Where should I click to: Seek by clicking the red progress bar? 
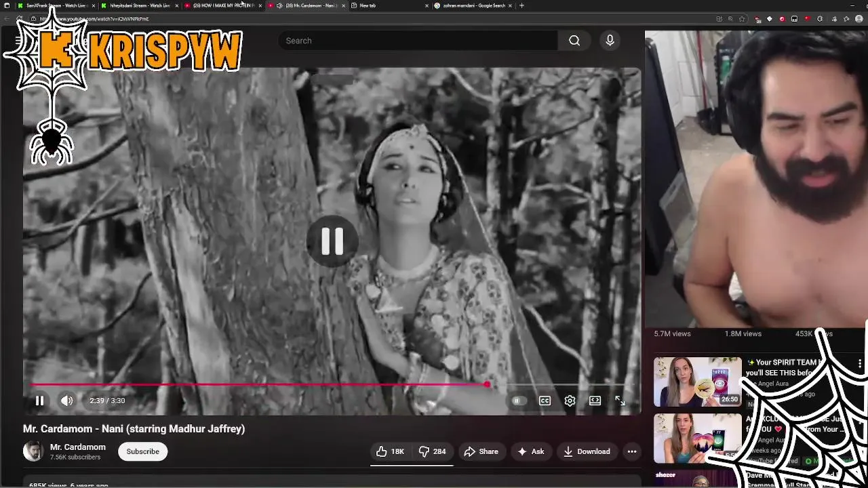258,384
